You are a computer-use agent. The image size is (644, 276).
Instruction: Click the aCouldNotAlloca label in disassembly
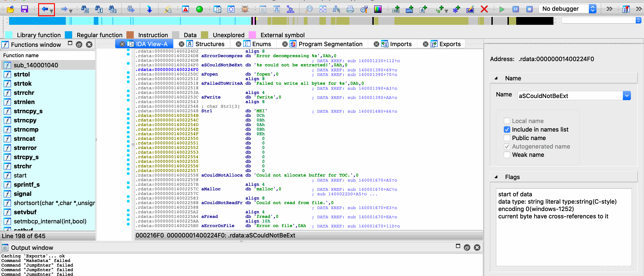coord(222,175)
